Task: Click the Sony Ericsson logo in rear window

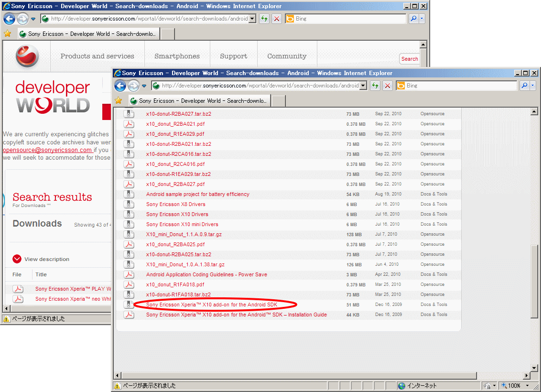Action: click(x=27, y=56)
